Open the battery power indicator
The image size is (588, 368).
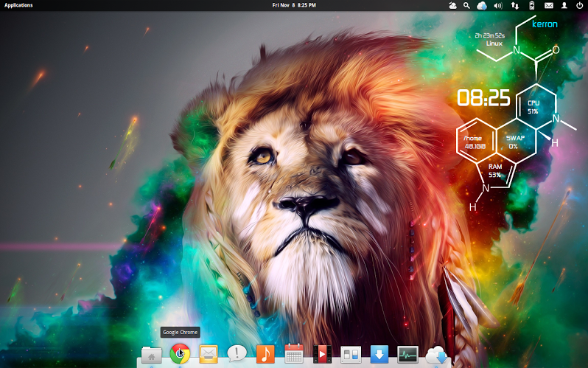[531, 5]
